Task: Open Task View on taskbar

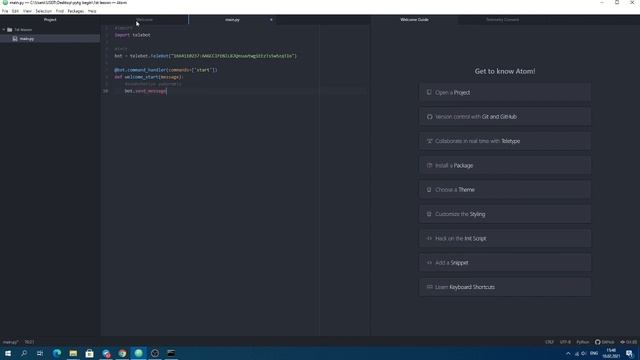Action: [40, 353]
